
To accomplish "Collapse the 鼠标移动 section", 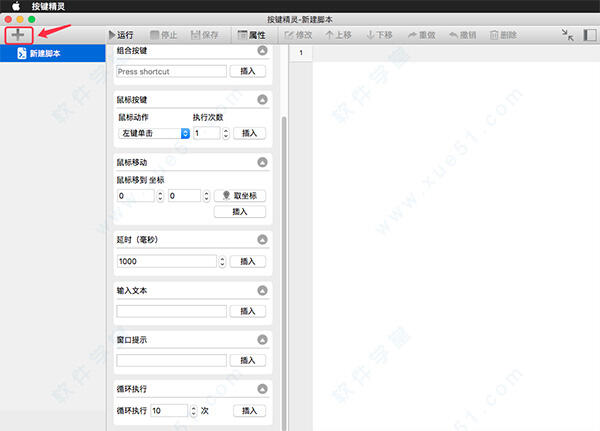I will pos(263,161).
